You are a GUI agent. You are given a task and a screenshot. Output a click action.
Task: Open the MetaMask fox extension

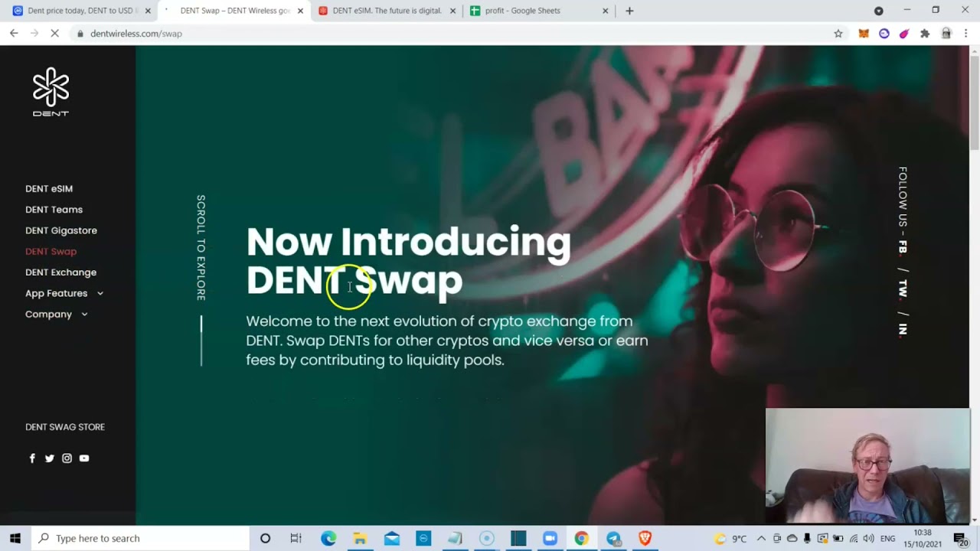[x=864, y=34]
